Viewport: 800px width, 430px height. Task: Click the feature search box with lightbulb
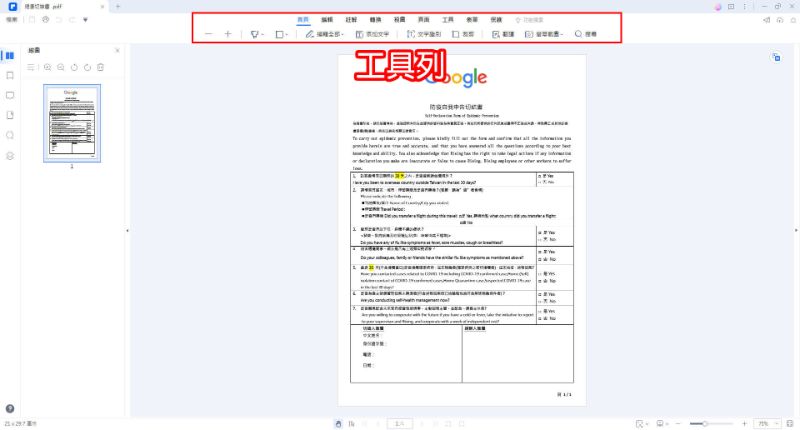pyautogui.click(x=529, y=20)
